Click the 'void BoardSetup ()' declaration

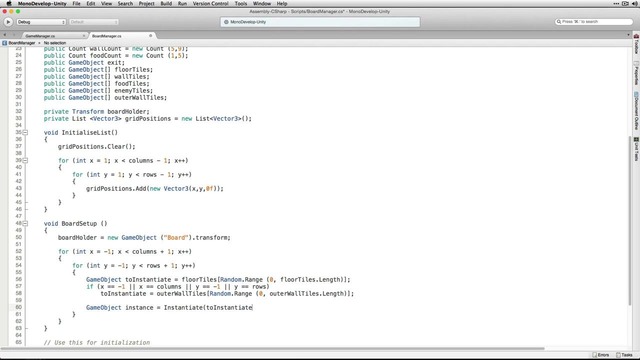tap(76, 224)
